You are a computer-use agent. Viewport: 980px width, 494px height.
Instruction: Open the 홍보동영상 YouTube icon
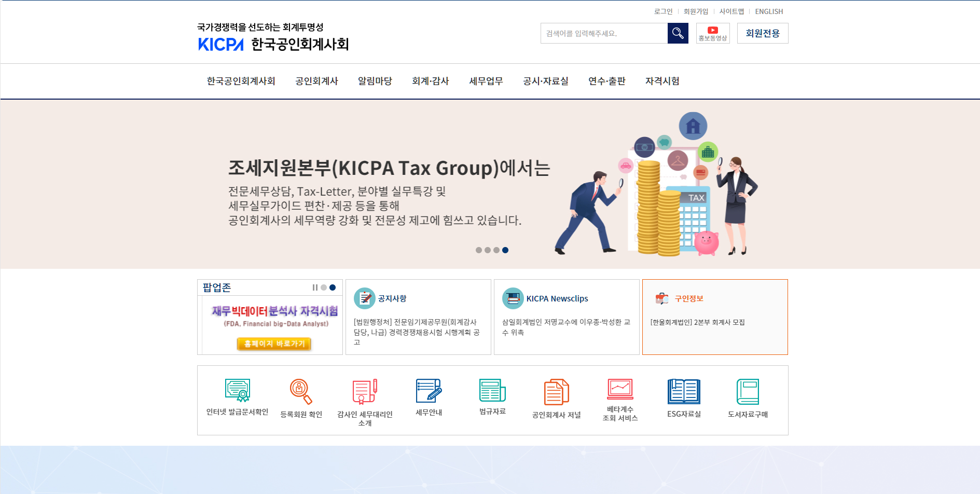[x=713, y=33]
